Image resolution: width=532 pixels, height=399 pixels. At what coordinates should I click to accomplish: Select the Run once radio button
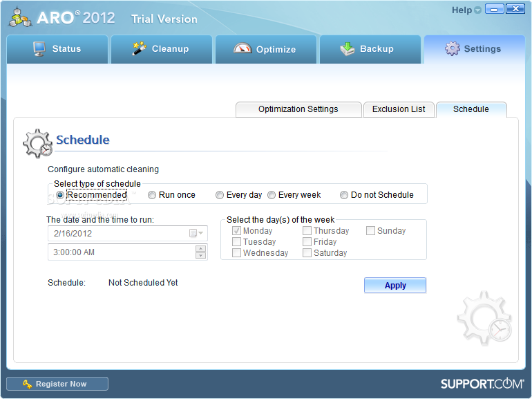[x=152, y=195]
